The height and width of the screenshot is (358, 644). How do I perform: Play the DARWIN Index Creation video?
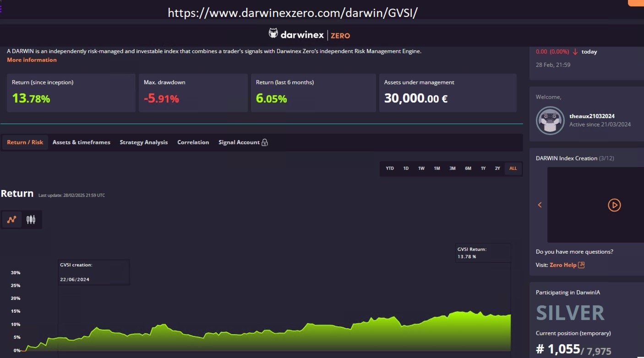coord(614,205)
